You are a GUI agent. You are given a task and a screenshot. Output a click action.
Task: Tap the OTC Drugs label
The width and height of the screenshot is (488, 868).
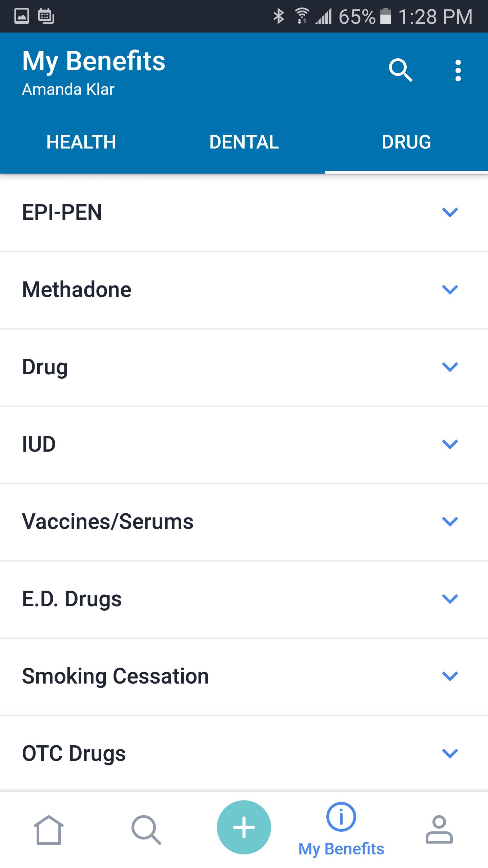[x=74, y=753]
